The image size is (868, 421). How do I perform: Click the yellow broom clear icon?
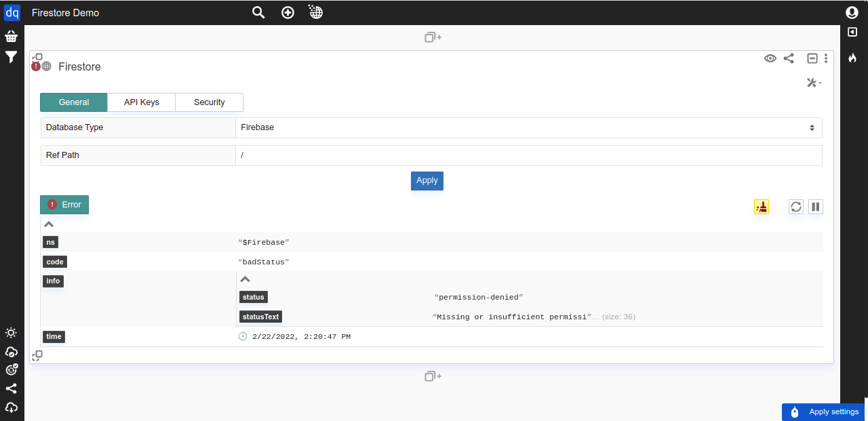(762, 207)
